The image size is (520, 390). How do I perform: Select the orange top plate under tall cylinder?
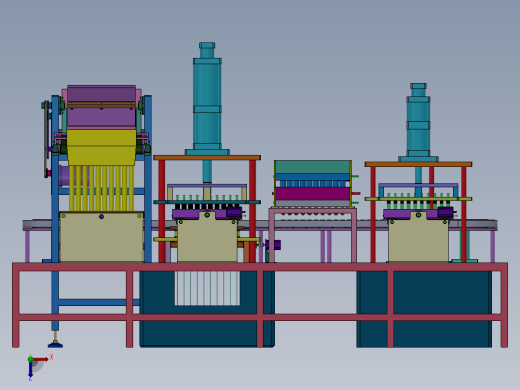click(x=207, y=158)
